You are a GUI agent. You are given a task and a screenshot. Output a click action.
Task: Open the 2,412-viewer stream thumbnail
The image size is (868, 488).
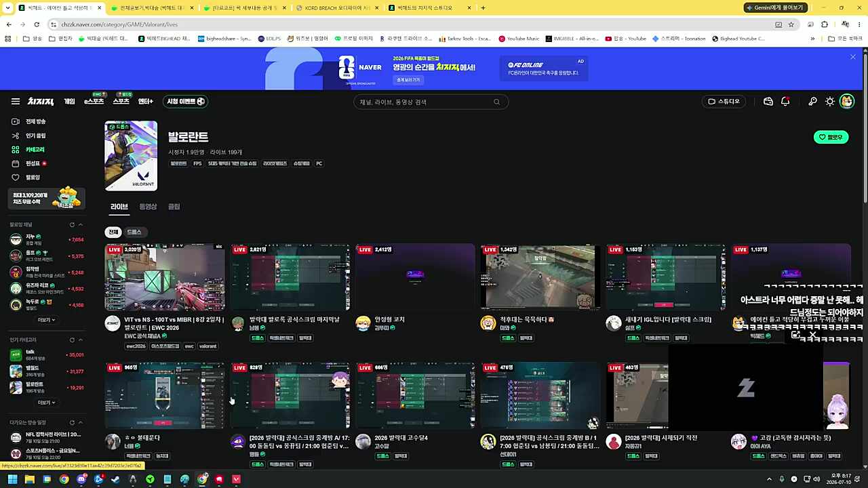point(415,277)
